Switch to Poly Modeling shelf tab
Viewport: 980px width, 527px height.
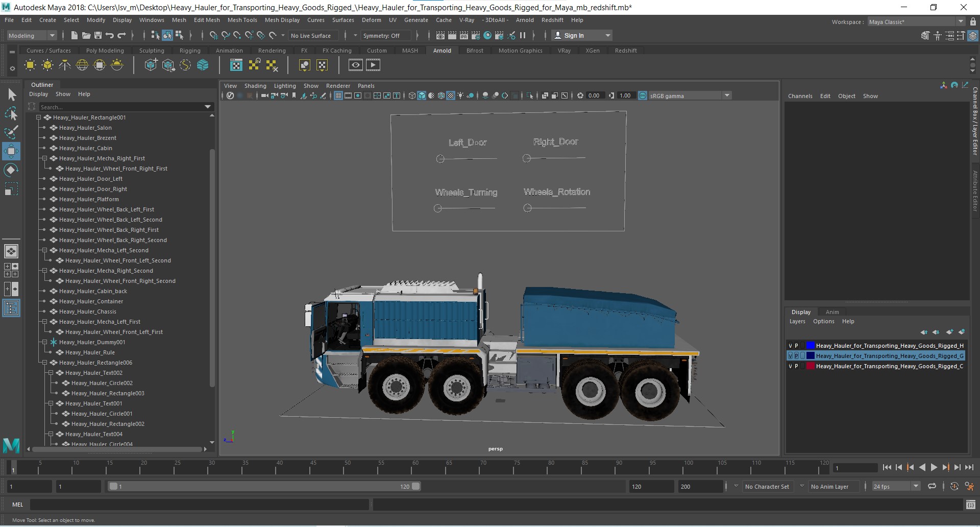(x=105, y=51)
